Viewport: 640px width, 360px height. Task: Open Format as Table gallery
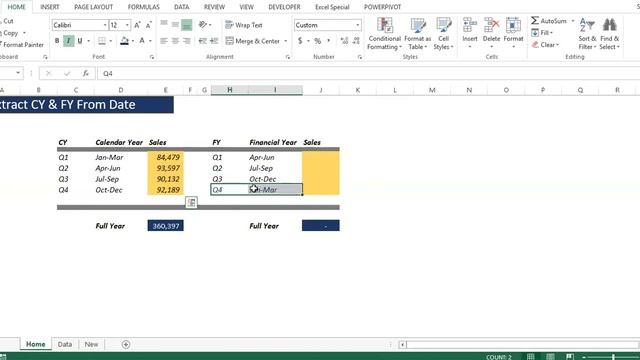(x=418, y=34)
